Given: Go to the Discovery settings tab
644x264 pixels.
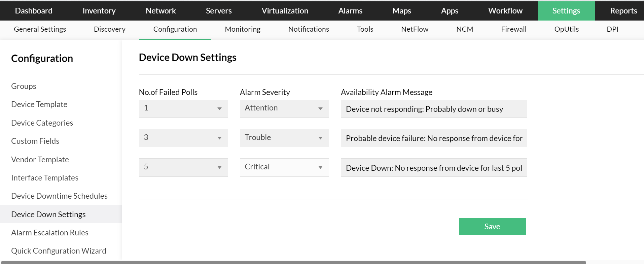Looking at the screenshot, I should [x=109, y=29].
